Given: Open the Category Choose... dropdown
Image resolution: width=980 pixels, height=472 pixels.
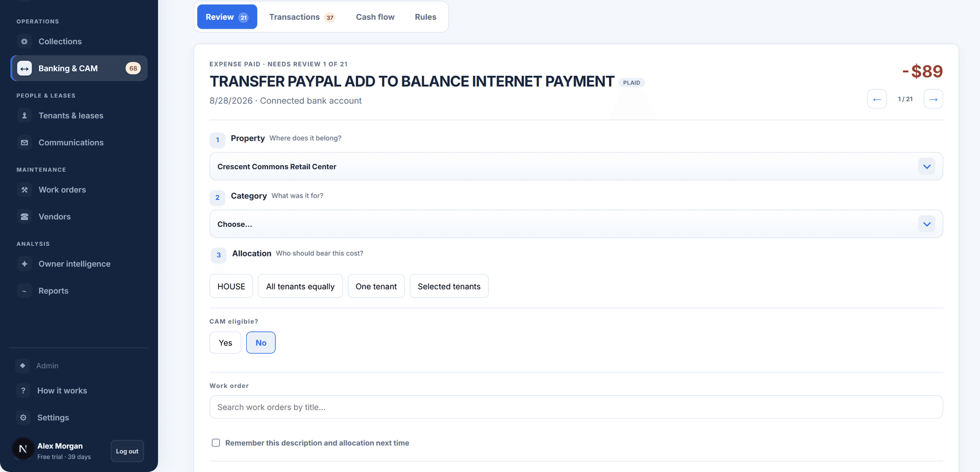Looking at the screenshot, I should (x=576, y=224).
